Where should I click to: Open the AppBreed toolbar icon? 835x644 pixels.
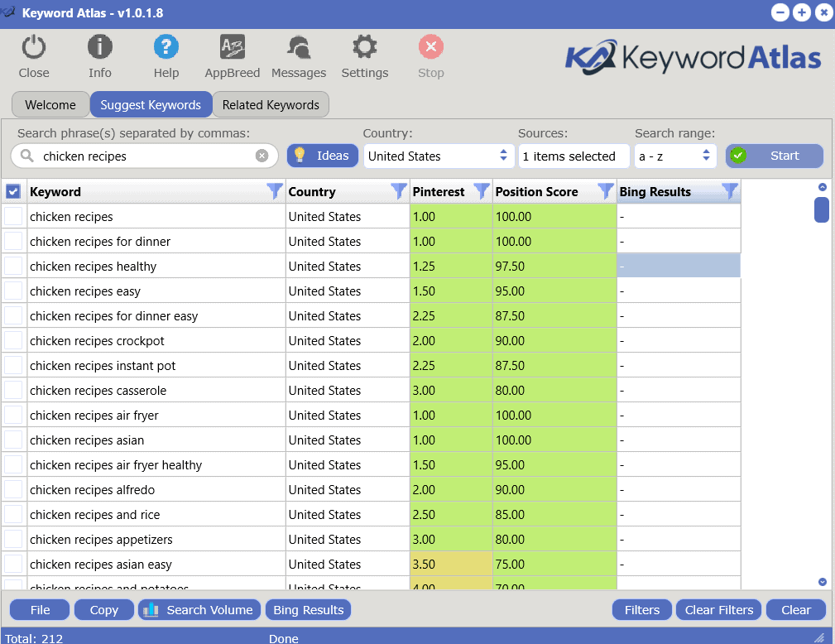coord(232,48)
